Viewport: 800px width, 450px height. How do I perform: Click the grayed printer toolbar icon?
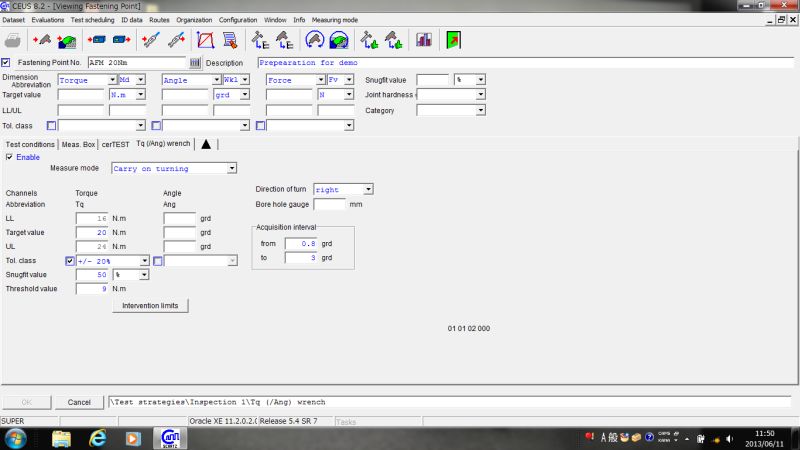[x=13, y=40]
